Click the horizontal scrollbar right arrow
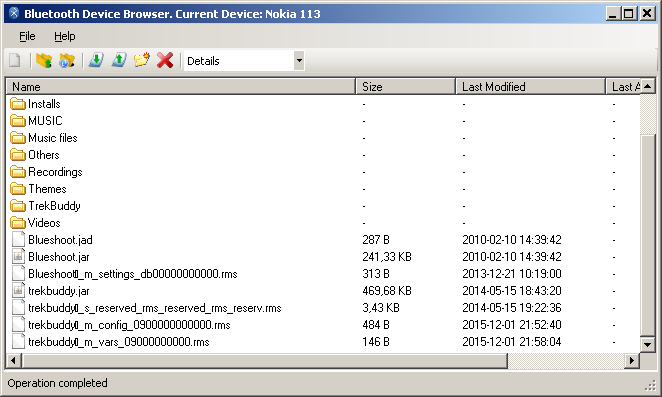This screenshot has height=397, width=662. 632,361
